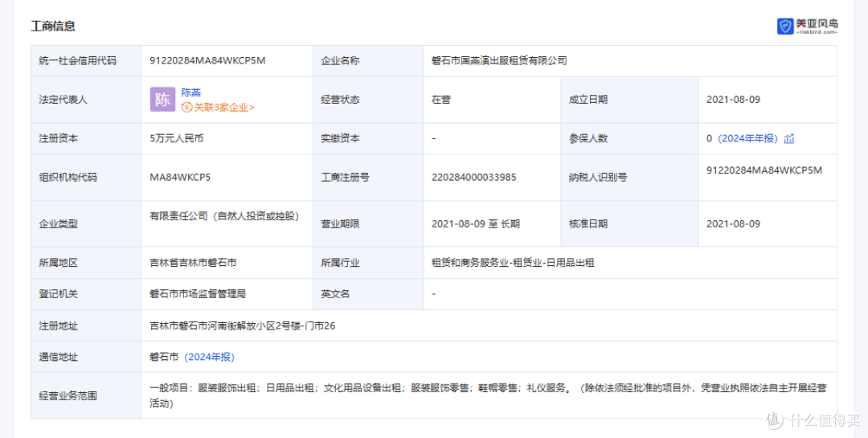Screen dimensions: 868x438
Task: Click the 在营 status value
Action: pyautogui.click(x=441, y=100)
